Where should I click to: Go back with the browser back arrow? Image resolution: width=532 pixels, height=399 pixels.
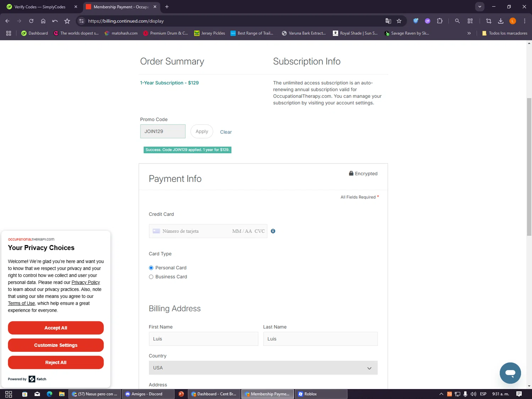7,21
